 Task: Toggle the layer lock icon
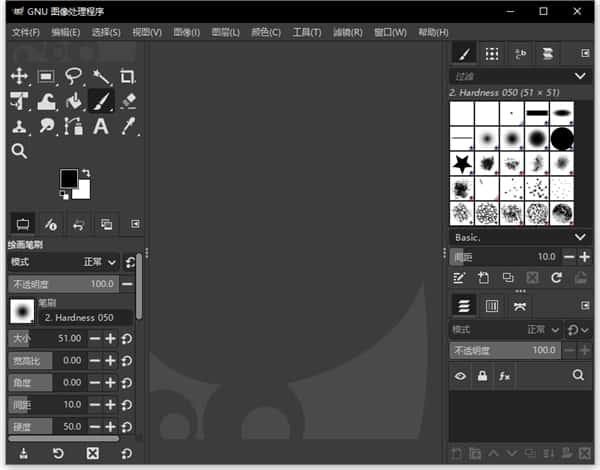484,375
